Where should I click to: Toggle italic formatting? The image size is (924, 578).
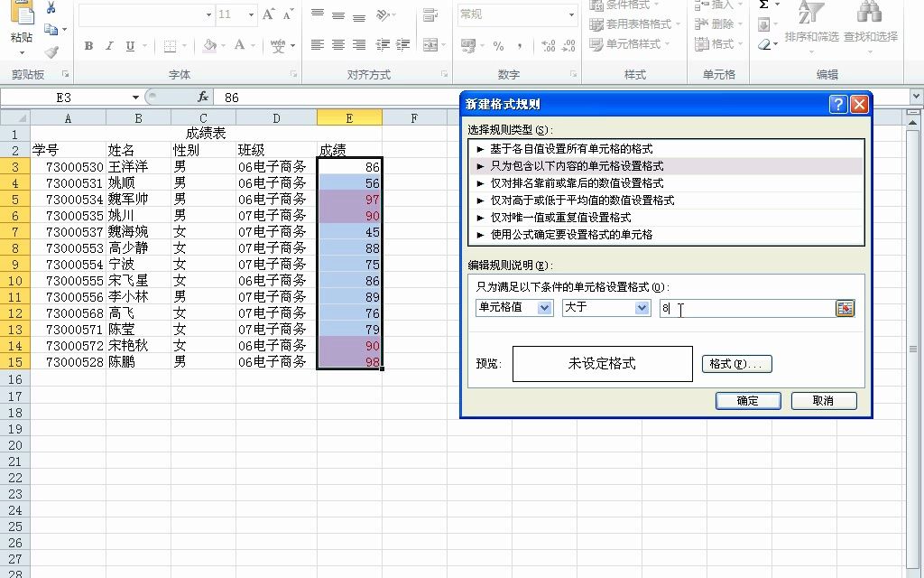click(x=109, y=46)
